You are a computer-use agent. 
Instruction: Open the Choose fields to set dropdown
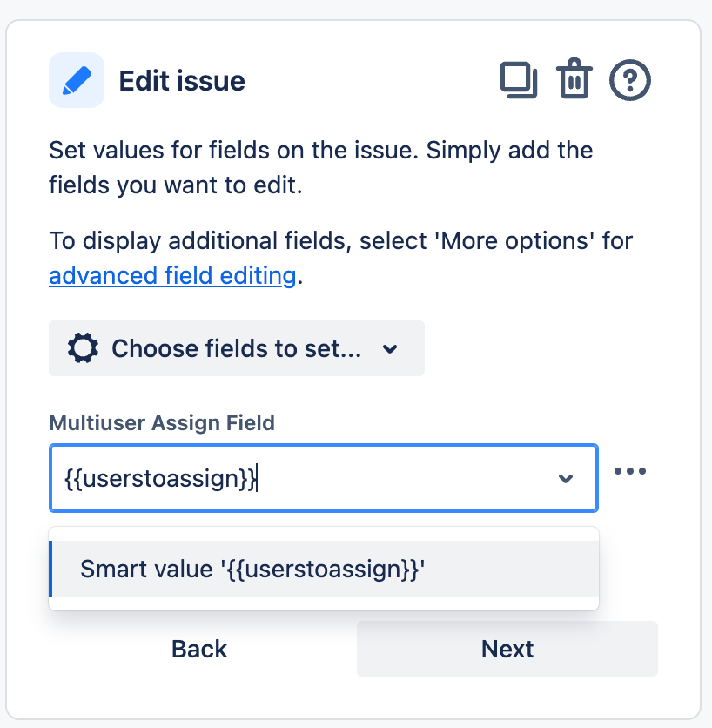pos(237,348)
